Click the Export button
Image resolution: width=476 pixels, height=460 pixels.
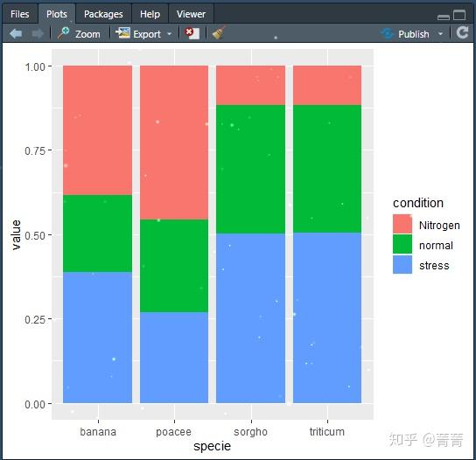click(138, 34)
